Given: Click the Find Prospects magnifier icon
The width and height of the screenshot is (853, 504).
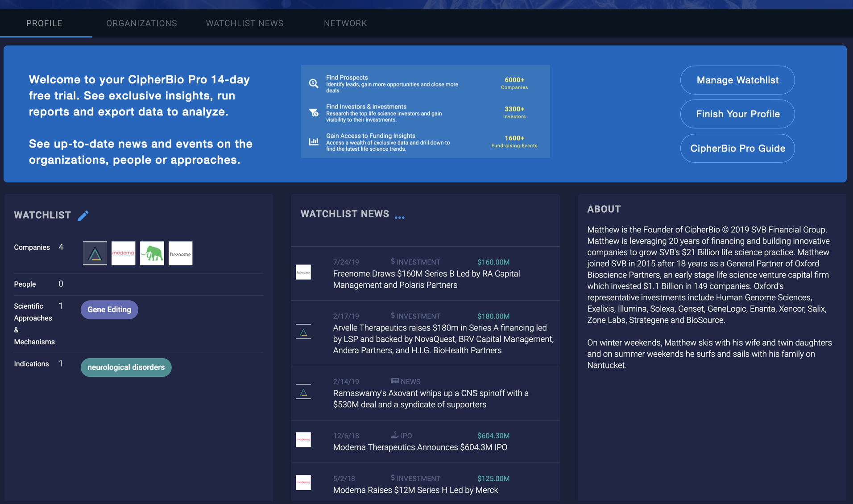Looking at the screenshot, I should (x=314, y=83).
